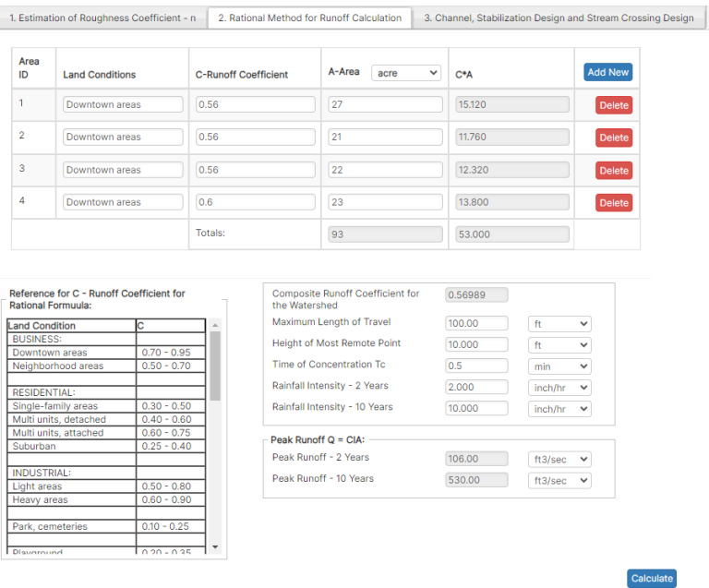Click runoff coefficient field in row 2
The width and height of the screenshot is (709, 588).
[256, 137]
